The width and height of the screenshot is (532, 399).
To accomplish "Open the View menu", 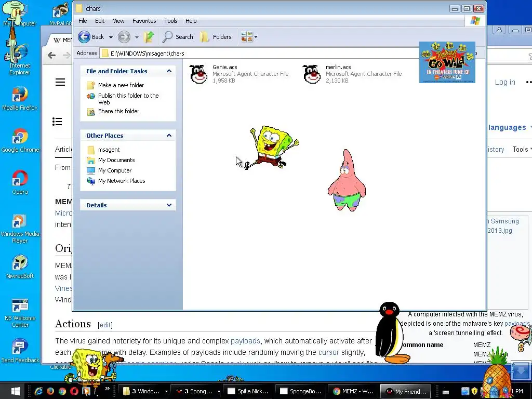I will [118, 21].
